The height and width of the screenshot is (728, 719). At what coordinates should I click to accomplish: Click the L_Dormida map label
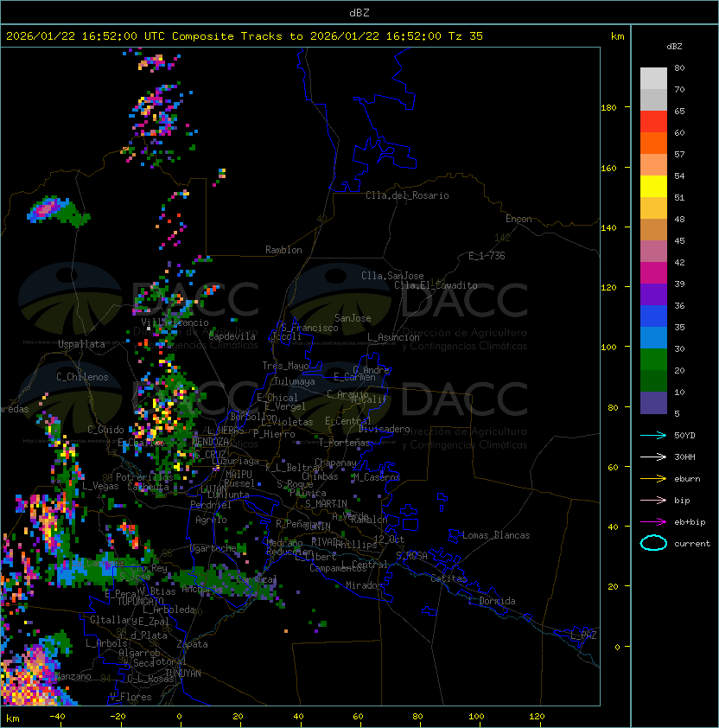[492, 601]
